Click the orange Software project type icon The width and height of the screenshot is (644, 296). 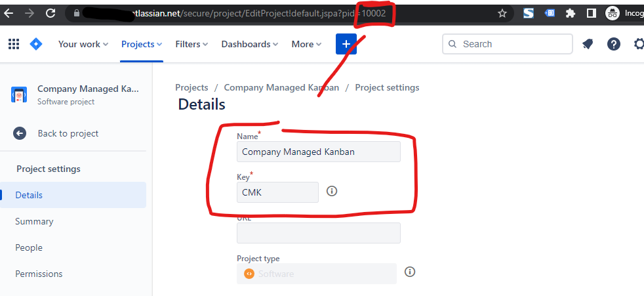pyautogui.click(x=249, y=274)
